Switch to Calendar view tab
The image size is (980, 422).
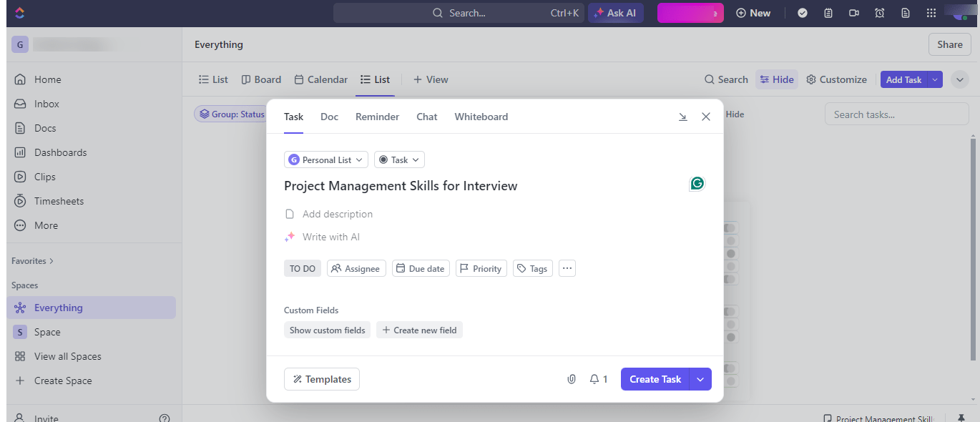[x=320, y=79]
